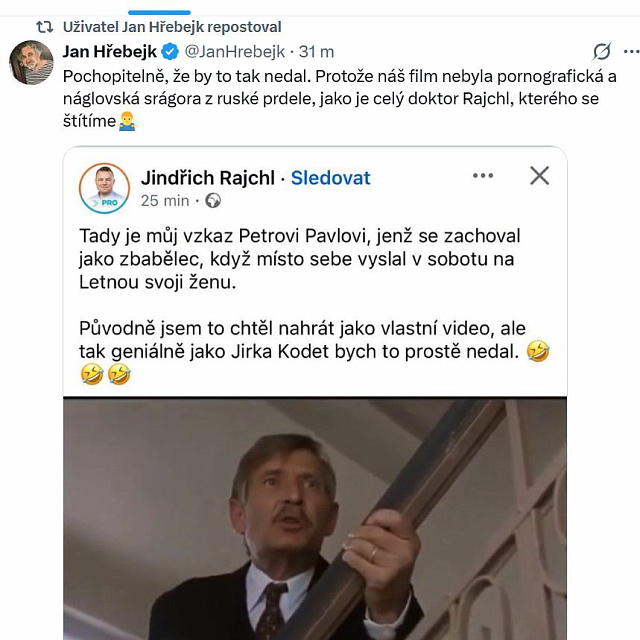Click the laughing emoji after "nedal."
The width and height of the screenshot is (640, 640).
coord(538,351)
